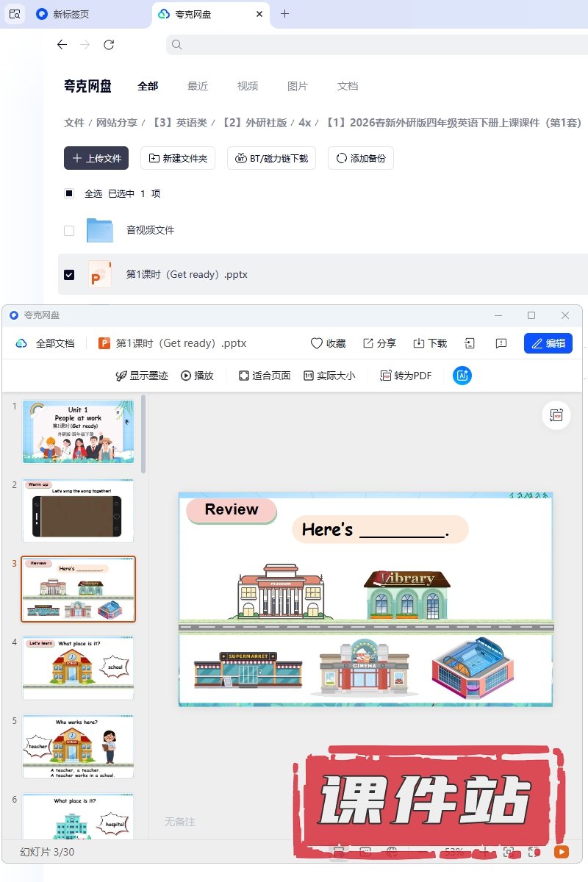The image size is (588, 882).
Task: Select slide 4 thumbnail in slide panel
Action: click(79, 667)
